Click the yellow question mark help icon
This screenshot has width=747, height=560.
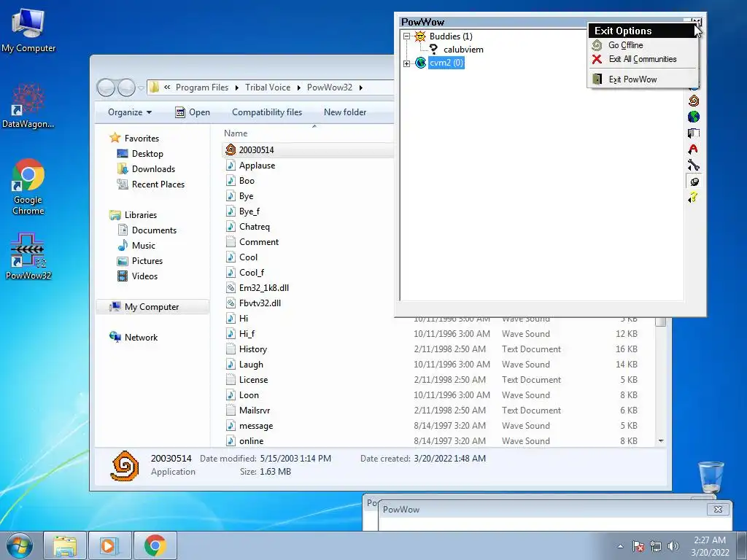coord(694,198)
